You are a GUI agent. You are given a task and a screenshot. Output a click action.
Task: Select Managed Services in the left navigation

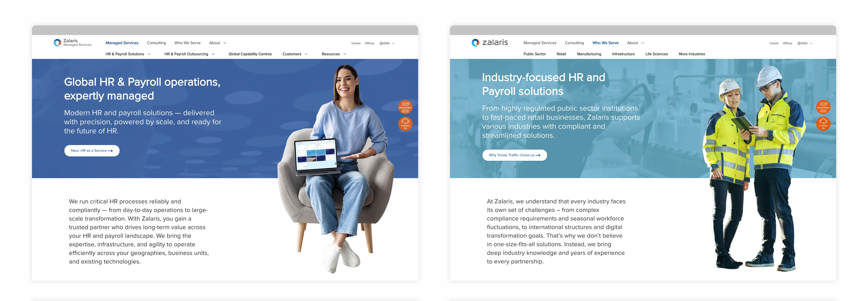tap(122, 43)
